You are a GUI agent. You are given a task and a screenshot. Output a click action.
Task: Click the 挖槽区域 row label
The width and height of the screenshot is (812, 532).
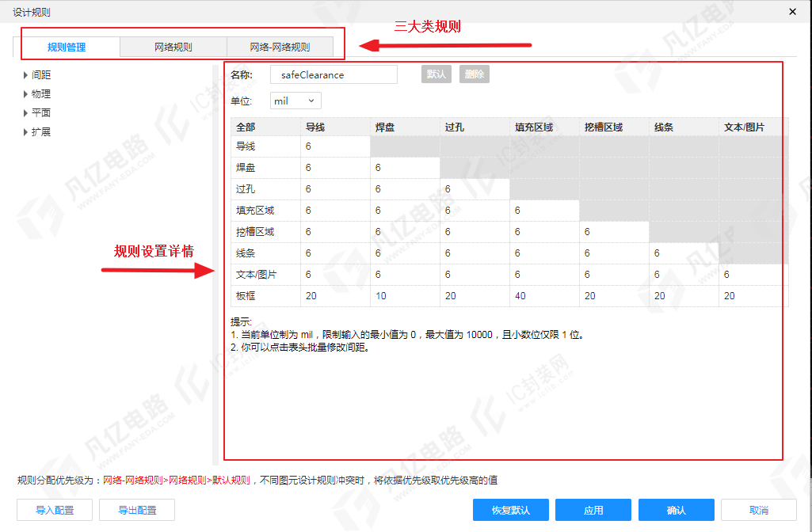coord(265,232)
